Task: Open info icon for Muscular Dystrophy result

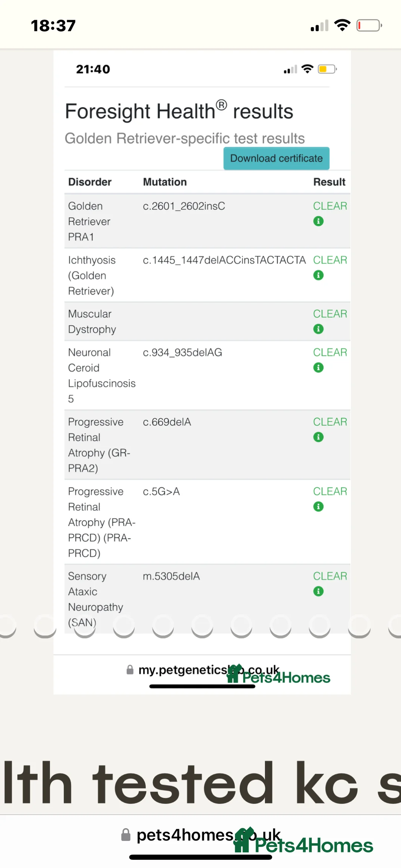Action: pyautogui.click(x=318, y=329)
